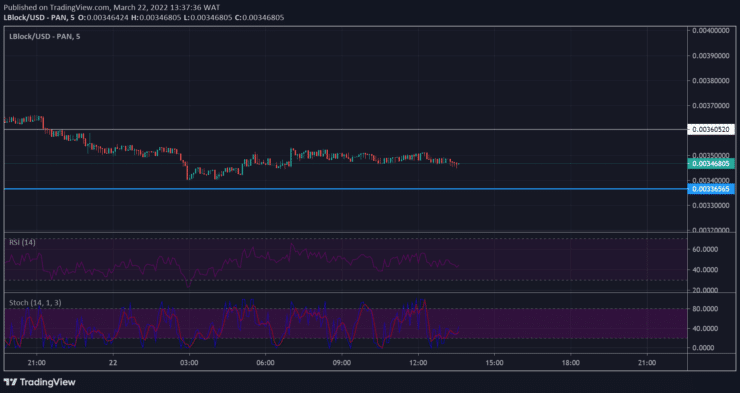Click the LBlock/USD - PAN chart legend

(44, 36)
